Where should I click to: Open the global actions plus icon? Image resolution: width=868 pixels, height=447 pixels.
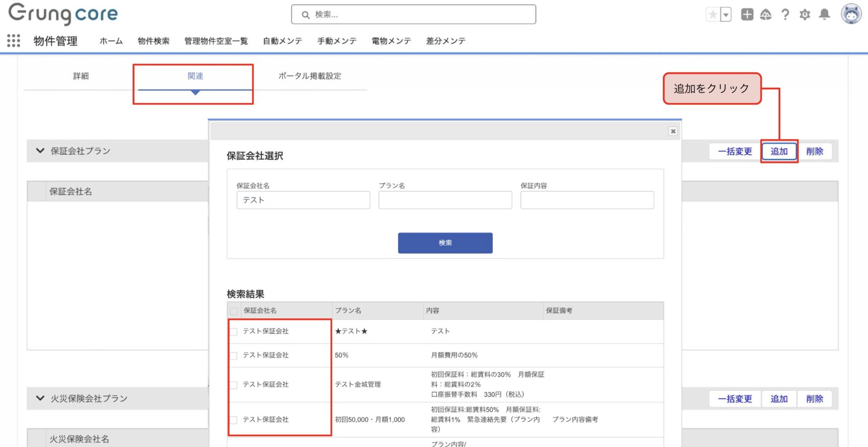pyautogui.click(x=747, y=14)
